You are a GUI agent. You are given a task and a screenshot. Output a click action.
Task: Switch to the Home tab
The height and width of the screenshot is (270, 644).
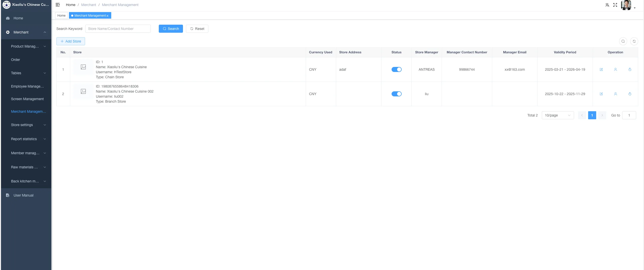point(61,16)
